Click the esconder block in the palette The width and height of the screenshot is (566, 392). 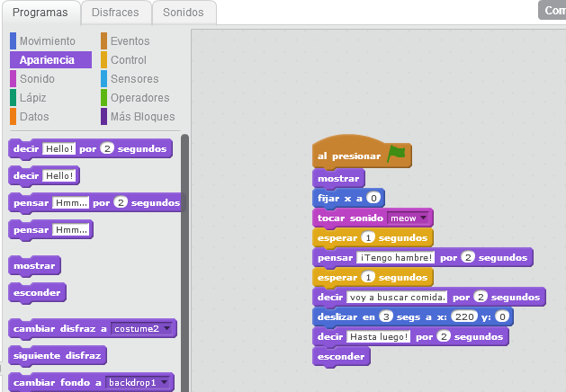point(37,293)
